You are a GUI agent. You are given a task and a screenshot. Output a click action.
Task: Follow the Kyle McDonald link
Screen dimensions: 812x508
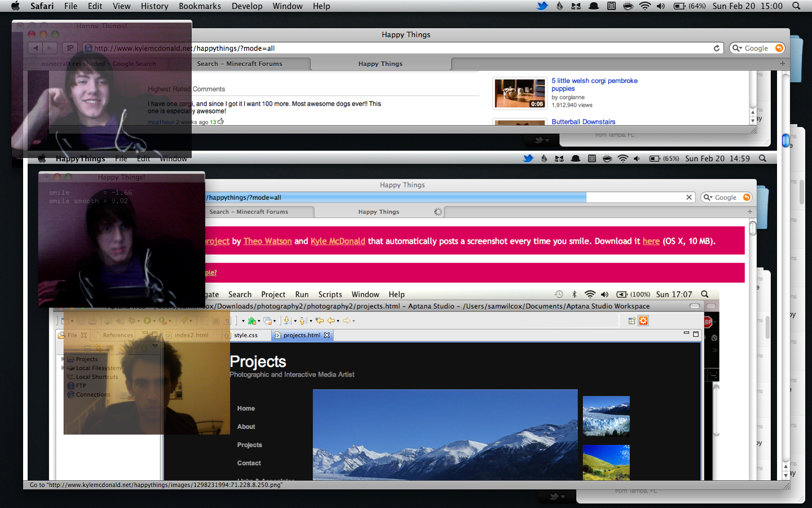click(338, 241)
